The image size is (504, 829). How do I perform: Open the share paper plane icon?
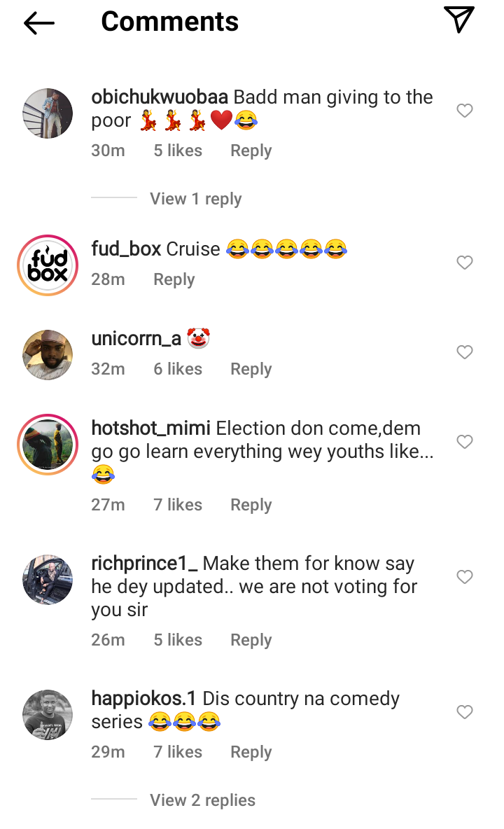(459, 20)
